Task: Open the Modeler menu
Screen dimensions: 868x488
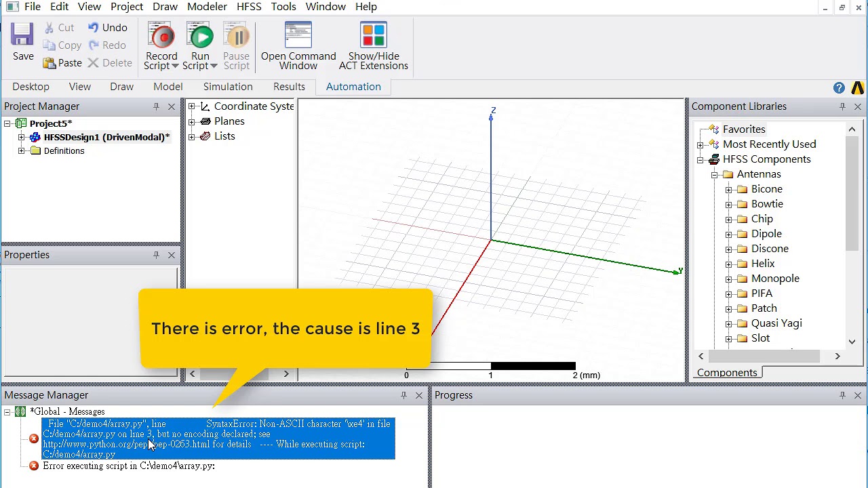Action: tap(207, 7)
